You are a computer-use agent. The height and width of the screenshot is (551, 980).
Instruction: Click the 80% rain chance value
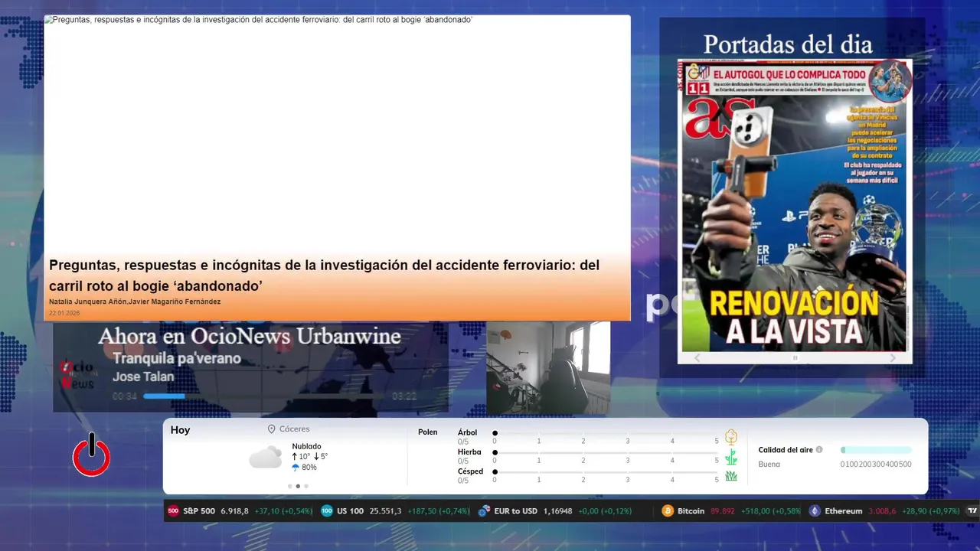309,468
